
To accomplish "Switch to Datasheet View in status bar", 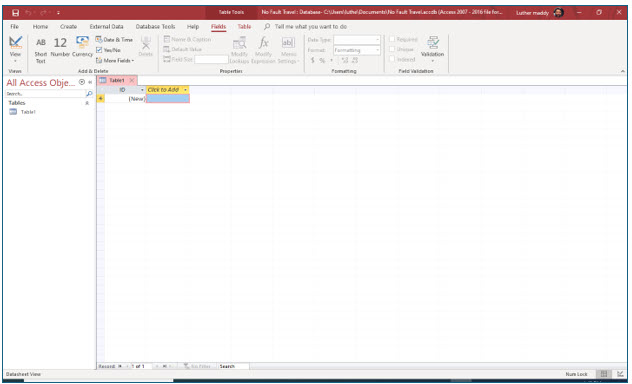I will click(x=604, y=374).
